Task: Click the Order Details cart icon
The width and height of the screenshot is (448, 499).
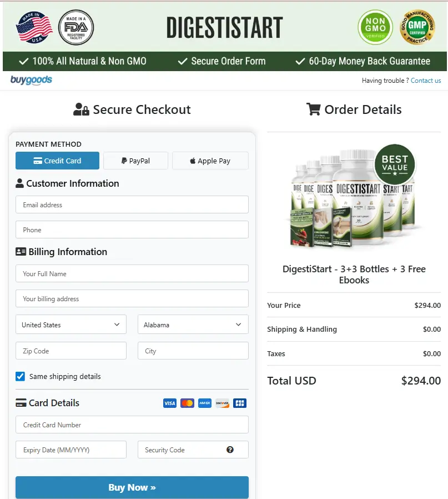Action: point(314,109)
